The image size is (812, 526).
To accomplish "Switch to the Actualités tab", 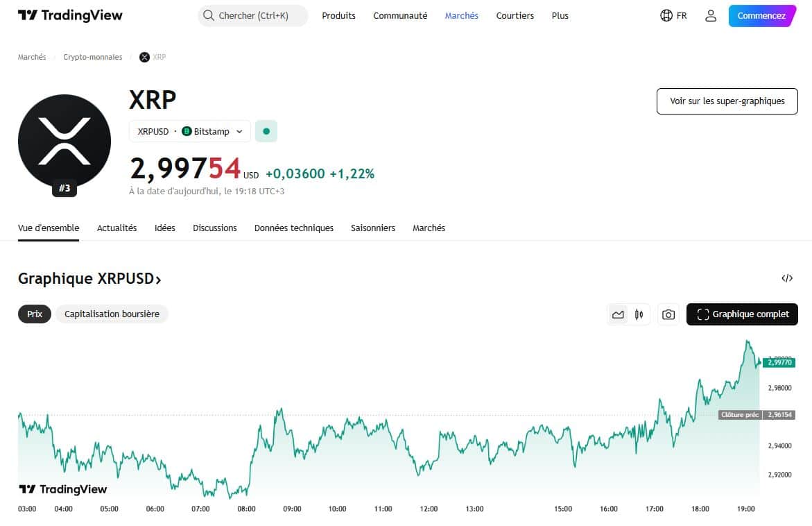I will [x=117, y=228].
